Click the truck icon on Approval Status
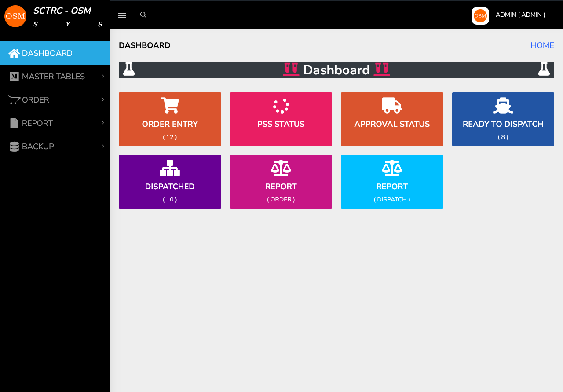This screenshot has width=563, height=392. click(x=392, y=105)
